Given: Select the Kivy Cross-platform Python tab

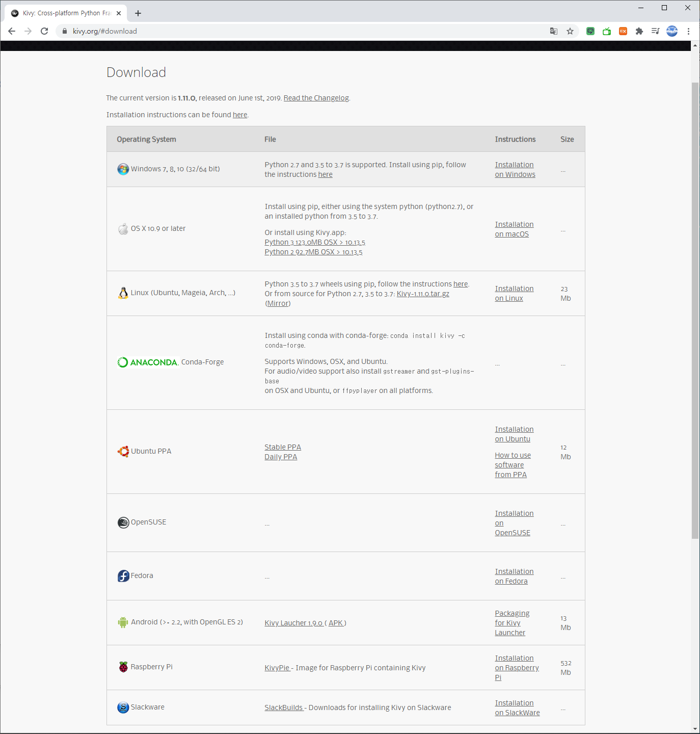Looking at the screenshot, I should [x=66, y=13].
